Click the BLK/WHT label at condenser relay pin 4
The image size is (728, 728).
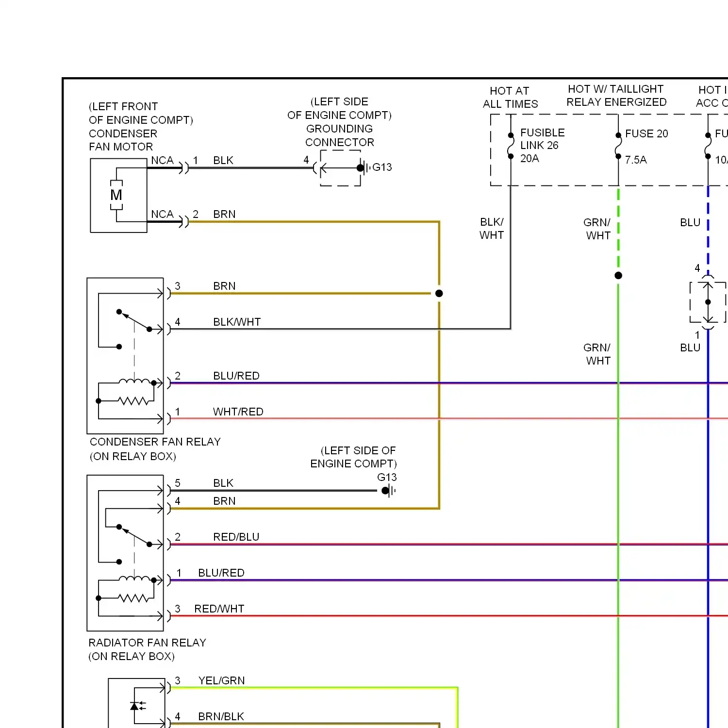click(237, 322)
